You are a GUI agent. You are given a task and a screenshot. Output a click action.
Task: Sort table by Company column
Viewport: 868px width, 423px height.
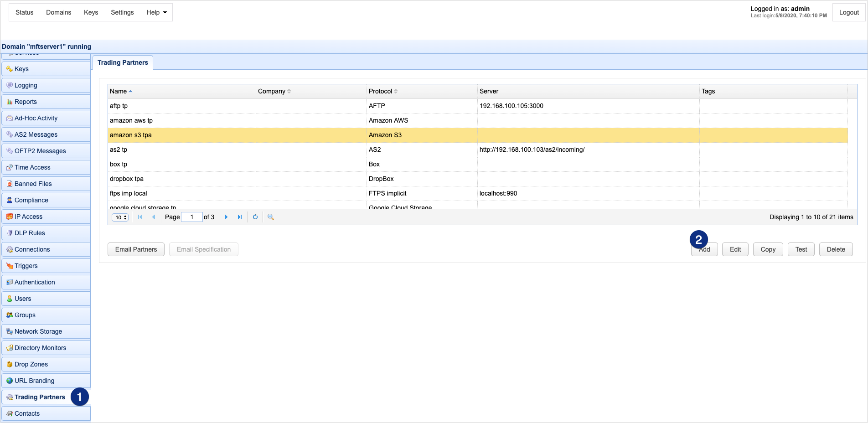coord(311,91)
